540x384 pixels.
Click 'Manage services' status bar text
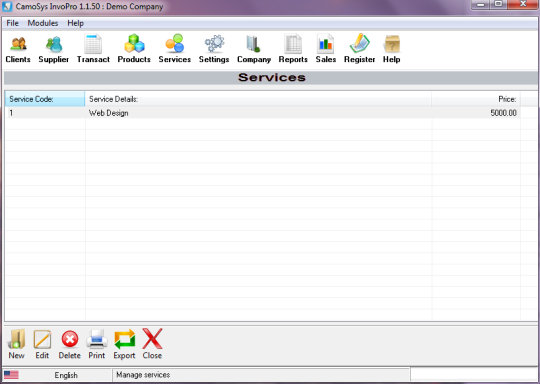point(143,375)
